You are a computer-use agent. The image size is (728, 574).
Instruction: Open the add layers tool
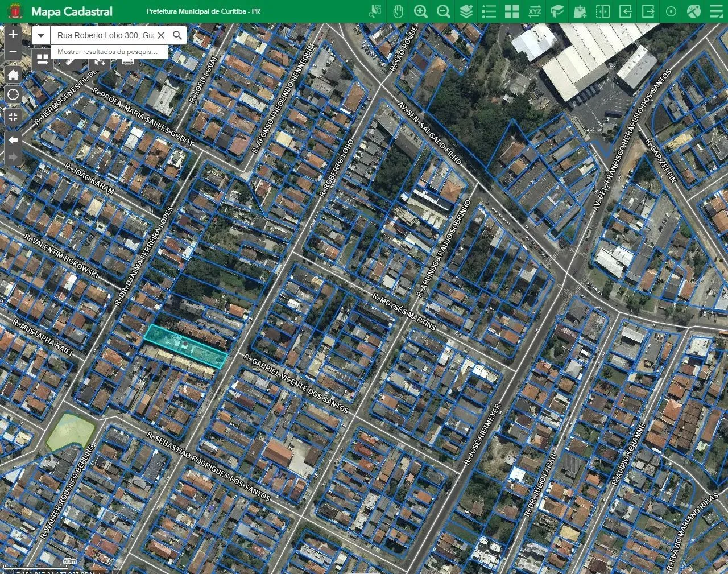tap(466, 11)
